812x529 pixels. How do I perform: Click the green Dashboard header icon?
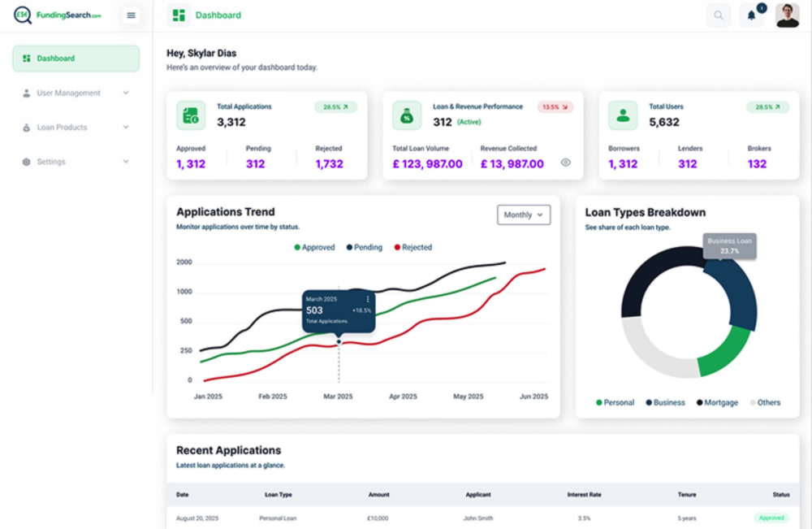(179, 15)
